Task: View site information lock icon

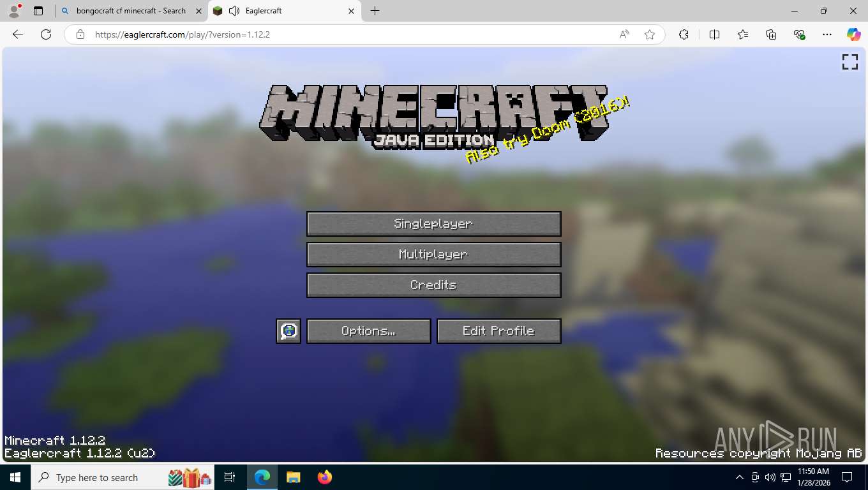Action: tap(80, 34)
